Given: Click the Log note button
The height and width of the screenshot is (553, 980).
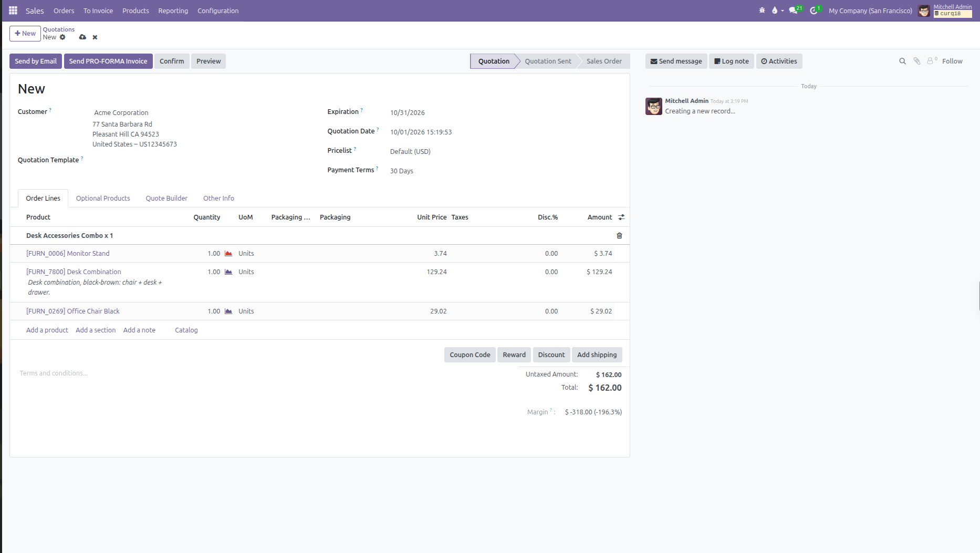Looking at the screenshot, I should (x=732, y=61).
